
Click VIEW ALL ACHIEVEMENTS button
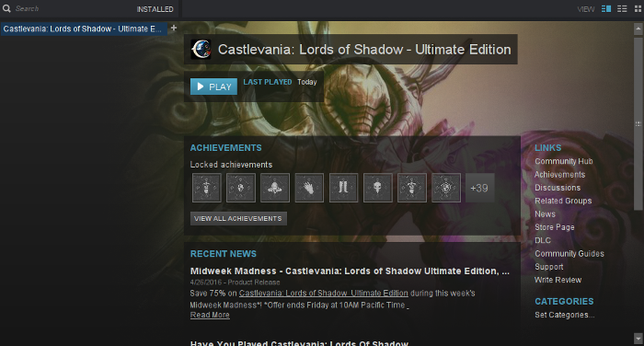click(238, 219)
